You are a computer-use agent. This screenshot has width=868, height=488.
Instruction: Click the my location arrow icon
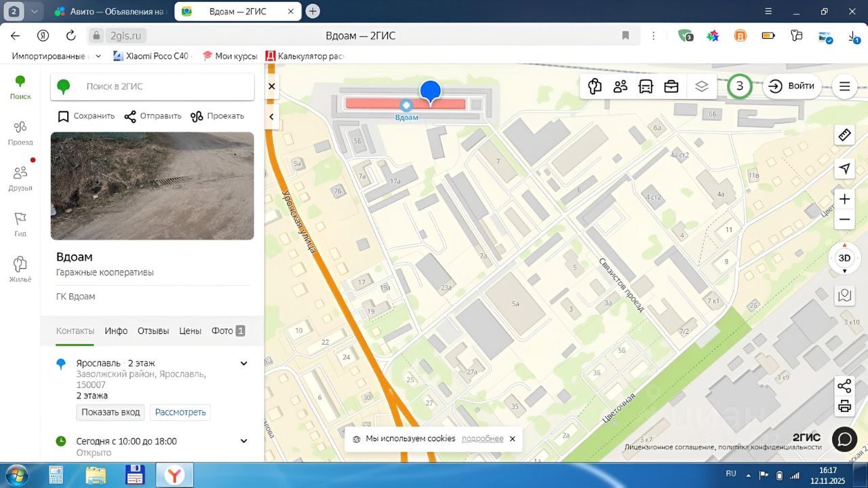pos(844,168)
